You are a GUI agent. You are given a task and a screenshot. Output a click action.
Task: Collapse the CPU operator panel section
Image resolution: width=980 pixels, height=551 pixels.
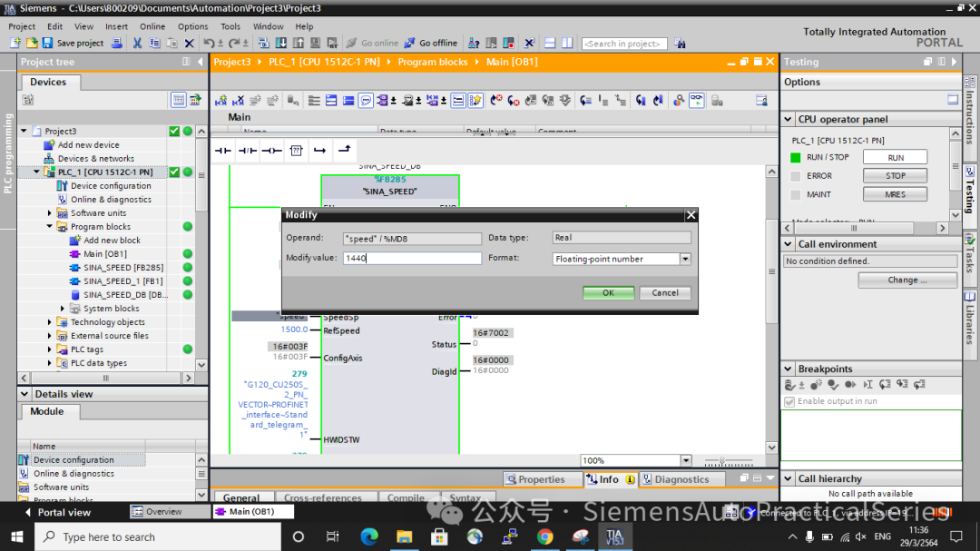[789, 119]
